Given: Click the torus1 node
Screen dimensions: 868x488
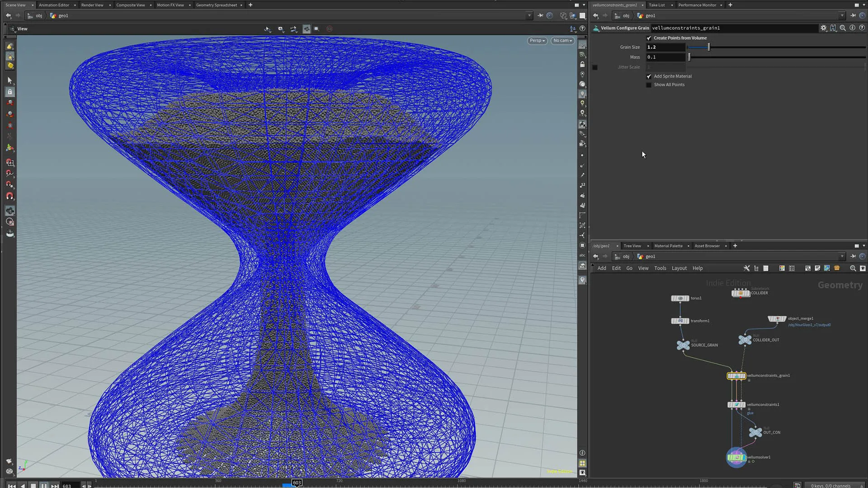Looking at the screenshot, I should (680, 298).
